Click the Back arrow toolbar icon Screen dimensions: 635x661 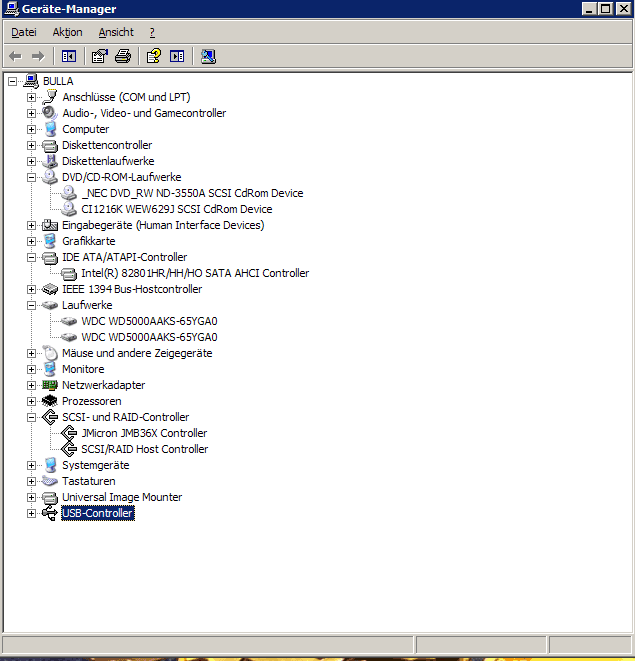(x=16, y=56)
